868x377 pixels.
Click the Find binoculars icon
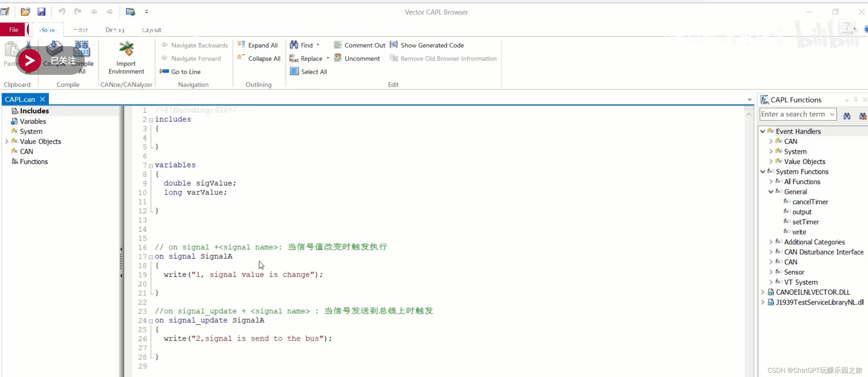pos(294,45)
